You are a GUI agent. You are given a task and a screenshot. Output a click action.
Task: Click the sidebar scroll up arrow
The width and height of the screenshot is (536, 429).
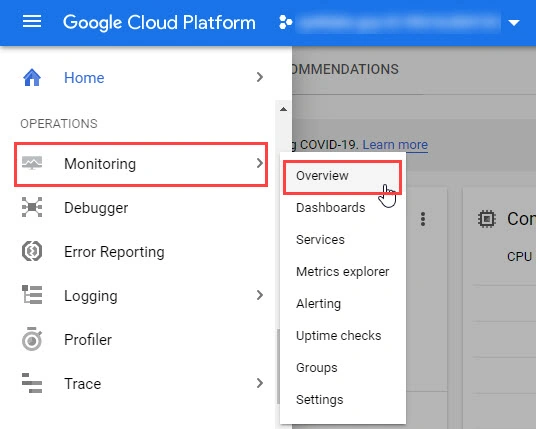283,109
